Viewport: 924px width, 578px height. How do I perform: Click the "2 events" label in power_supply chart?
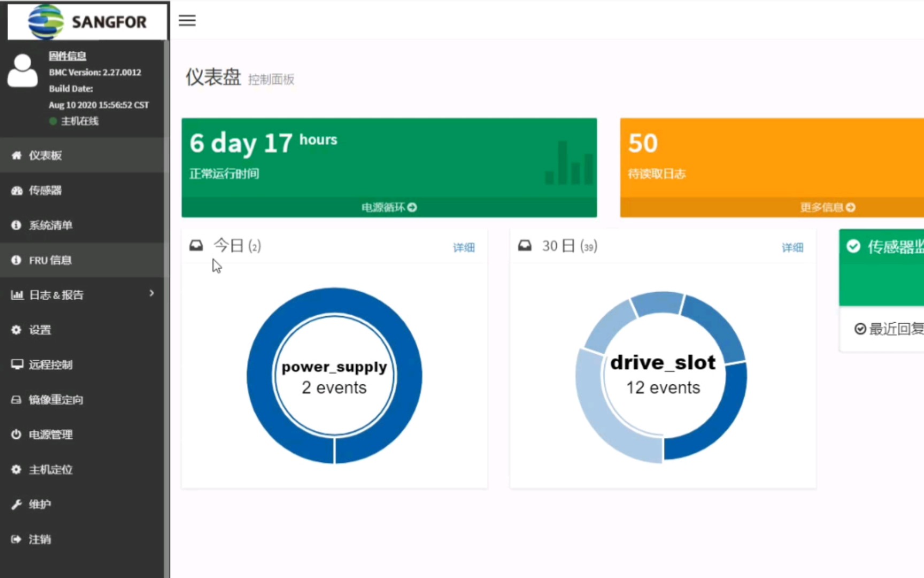pos(334,387)
